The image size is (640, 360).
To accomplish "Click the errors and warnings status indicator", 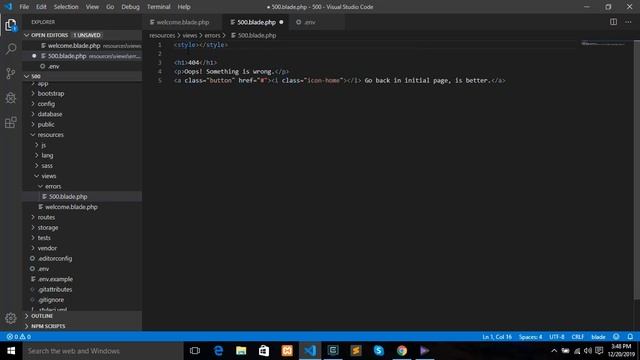I will click(19, 337).
